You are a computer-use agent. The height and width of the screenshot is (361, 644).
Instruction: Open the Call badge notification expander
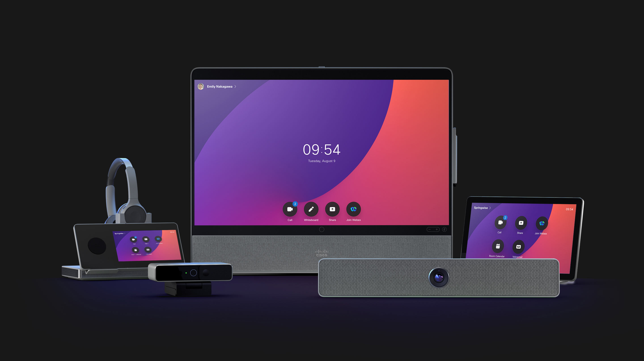pos(294,205)
